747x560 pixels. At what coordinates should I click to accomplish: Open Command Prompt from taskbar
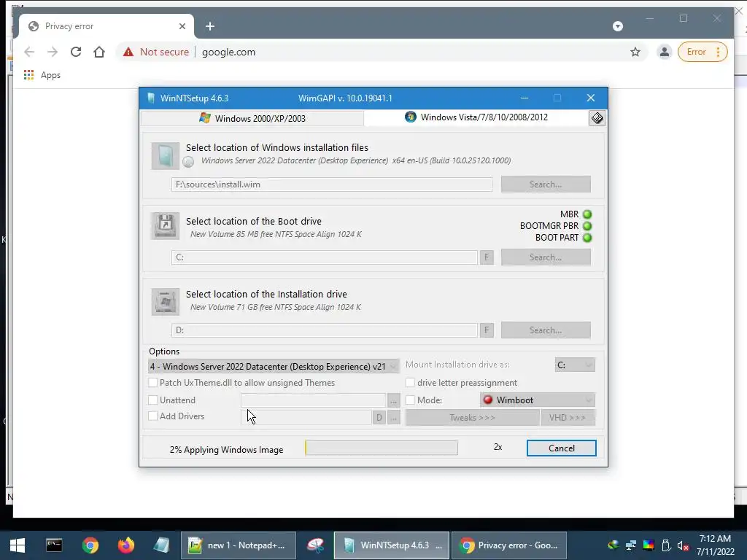click(54, 545)
